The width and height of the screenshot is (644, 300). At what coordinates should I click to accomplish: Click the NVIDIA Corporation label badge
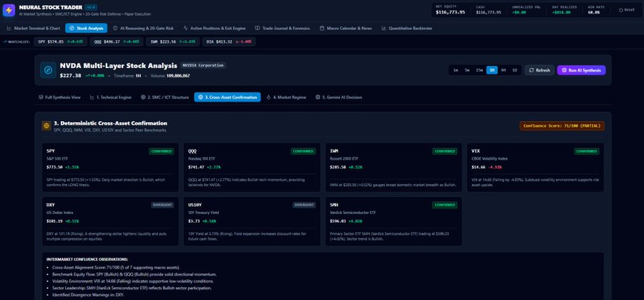click(203, 65)
